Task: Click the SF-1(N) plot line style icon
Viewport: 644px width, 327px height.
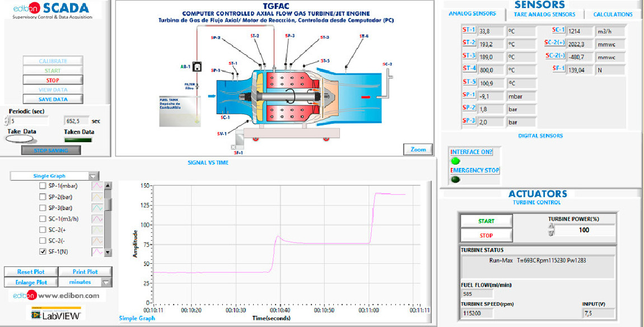Action: click(x=97, y=252)
